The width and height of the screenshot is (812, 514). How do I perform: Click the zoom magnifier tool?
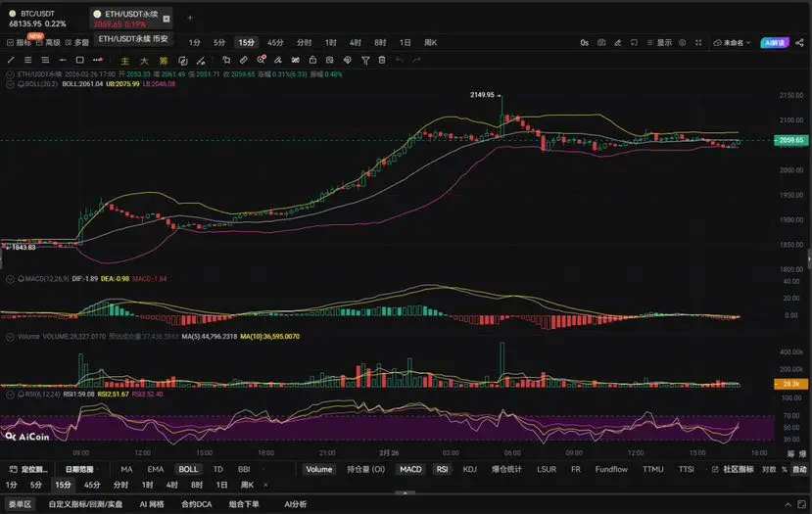point(261,60)
